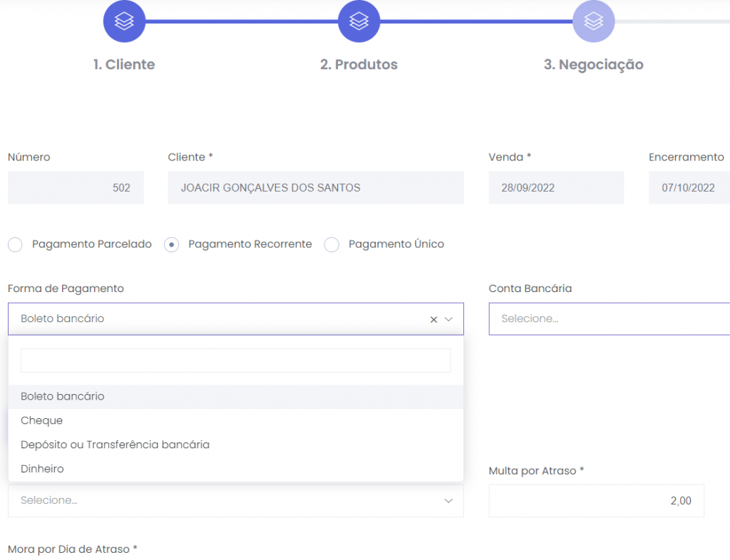Click the Cliente step layers icon
The width and height of the screenshot is (730, 560).
[x=124, y=22]
